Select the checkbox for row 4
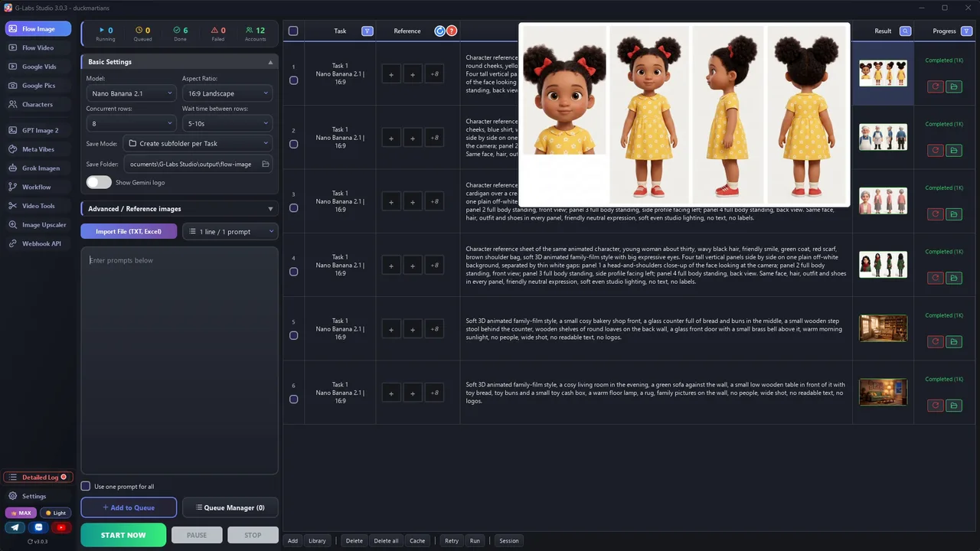Screen dimensions: 980x551 click(293, 272)
